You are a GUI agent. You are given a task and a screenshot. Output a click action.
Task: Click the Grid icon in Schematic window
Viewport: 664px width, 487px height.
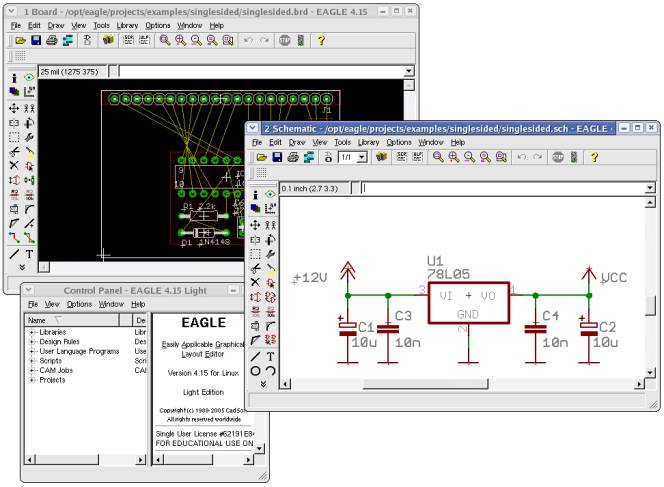(x=261, y=172)
